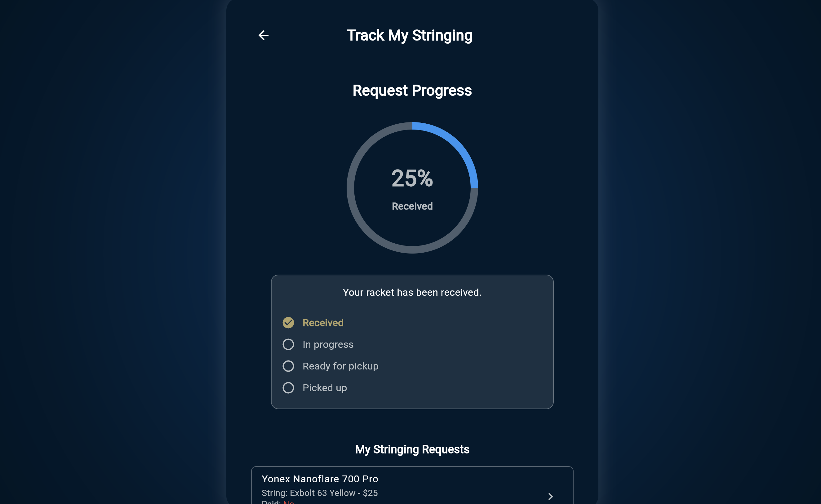
Task: Click the Track My Stringing title
Action: click(x=410, y=35)
